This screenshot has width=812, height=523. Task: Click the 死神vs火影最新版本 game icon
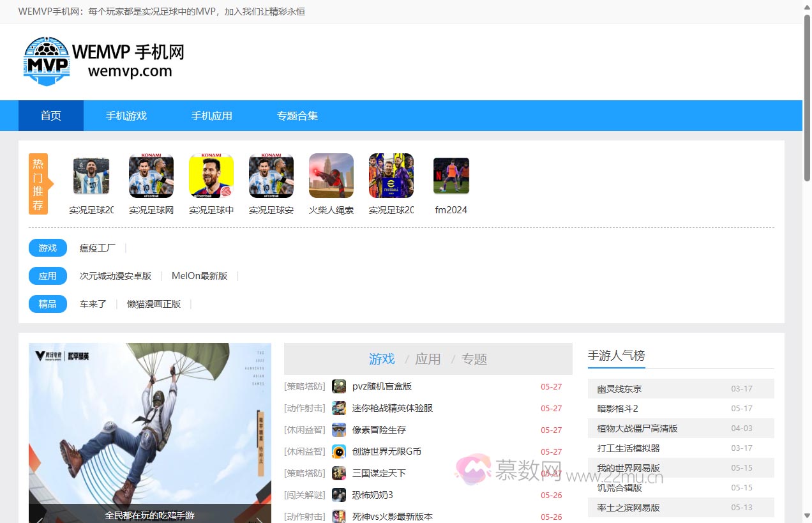[338, 516]
